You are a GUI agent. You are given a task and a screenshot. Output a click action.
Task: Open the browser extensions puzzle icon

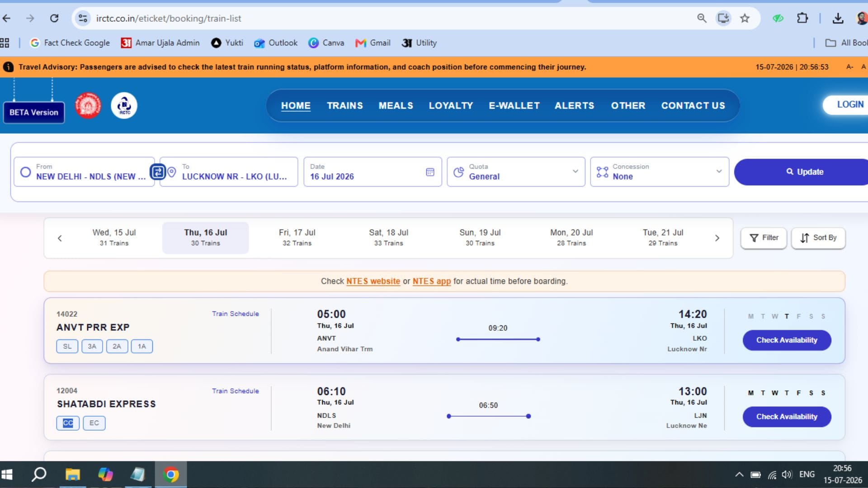click(802, 18)
